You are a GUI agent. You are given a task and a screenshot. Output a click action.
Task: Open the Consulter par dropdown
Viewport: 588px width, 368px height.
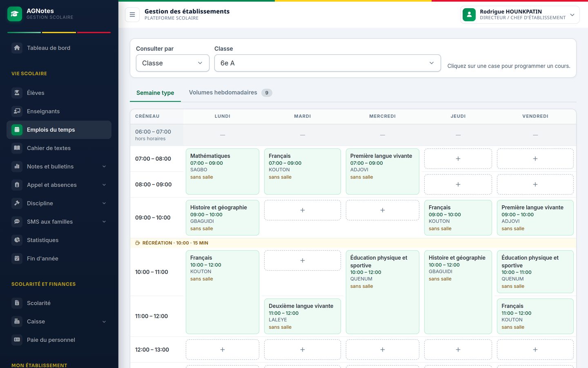(173, 63)
